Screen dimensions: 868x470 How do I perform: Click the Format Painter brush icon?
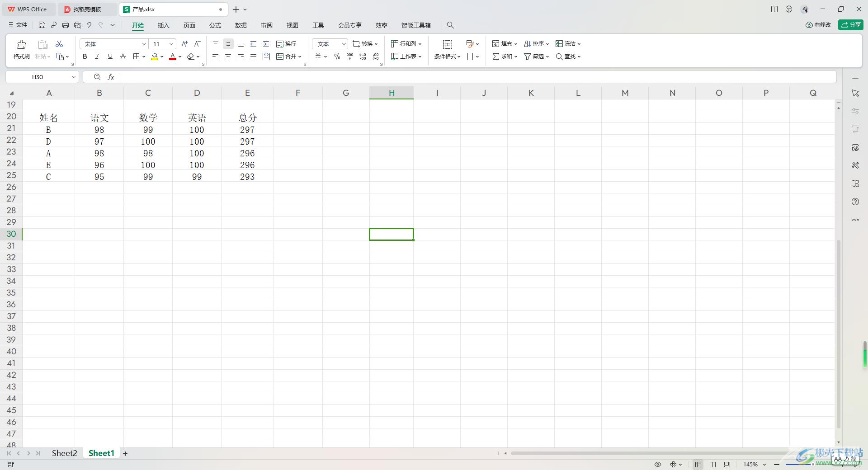21,44
